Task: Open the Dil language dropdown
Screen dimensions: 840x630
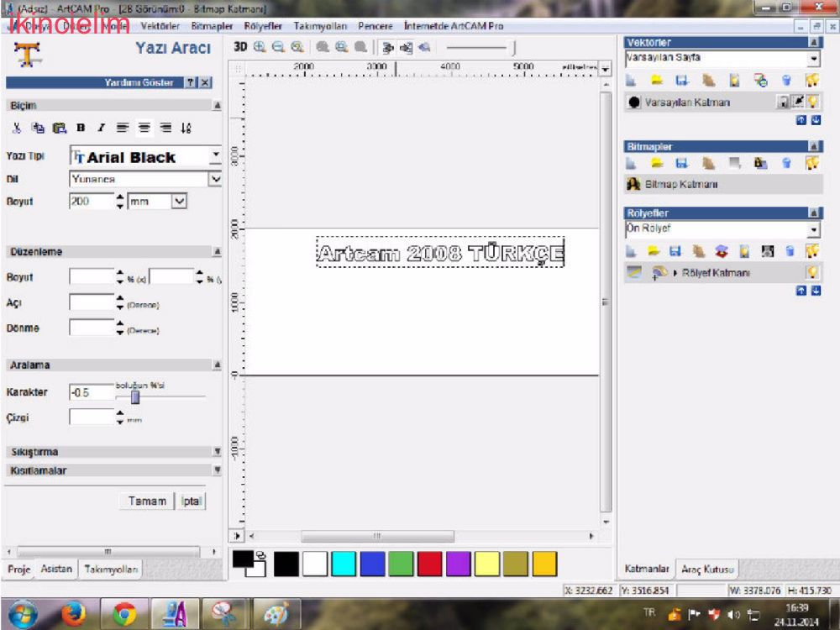Action: 215,179
